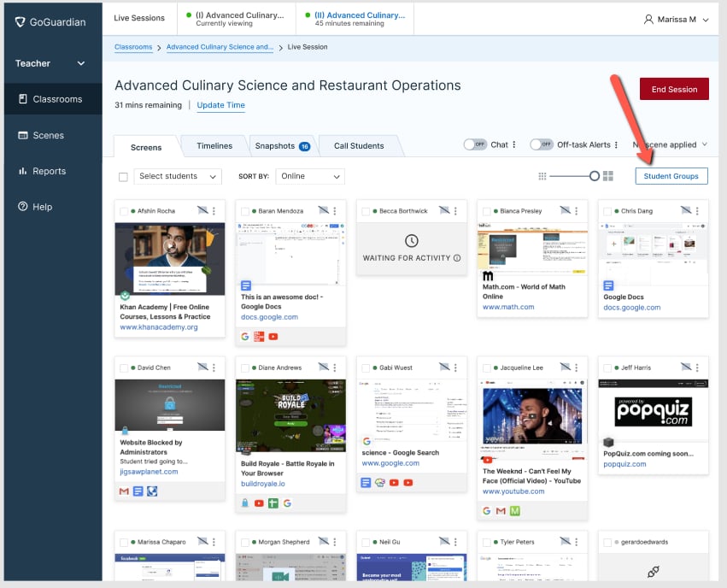Go to the Classrooms breadcrumb link

[x=133, y=47]
